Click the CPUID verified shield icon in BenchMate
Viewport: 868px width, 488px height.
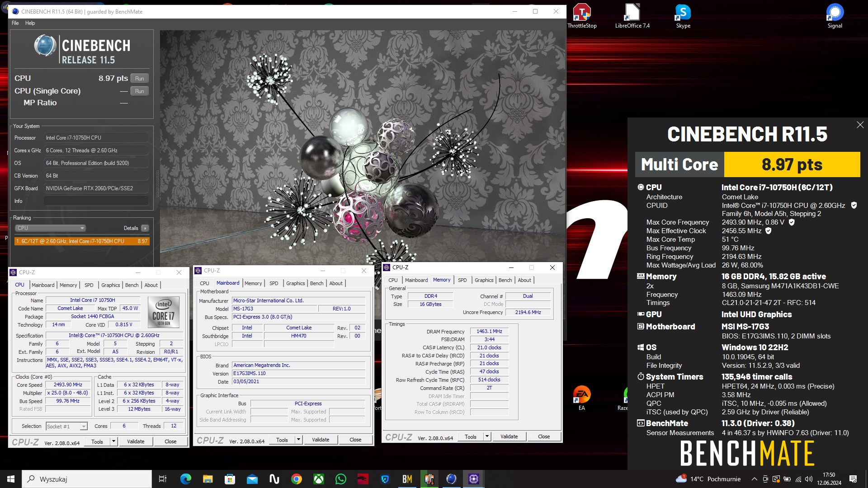tap(854, 205)
